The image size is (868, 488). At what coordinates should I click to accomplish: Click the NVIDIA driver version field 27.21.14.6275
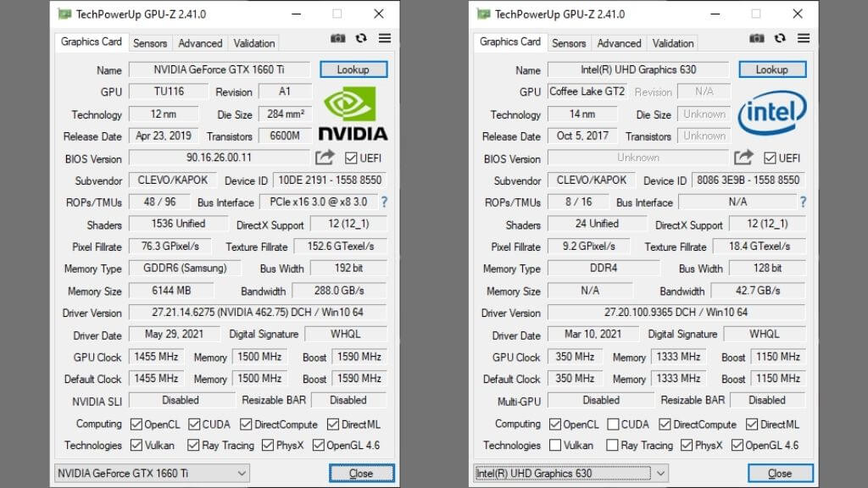coord(258,312)
